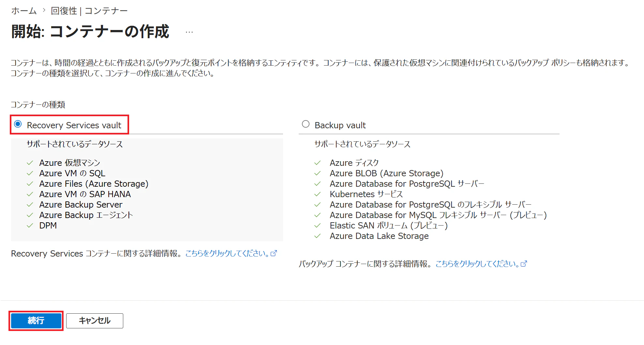644x345 pixels.
Task: Select the Recovery Services vault radio button
Action: click(x=18, y=124)
